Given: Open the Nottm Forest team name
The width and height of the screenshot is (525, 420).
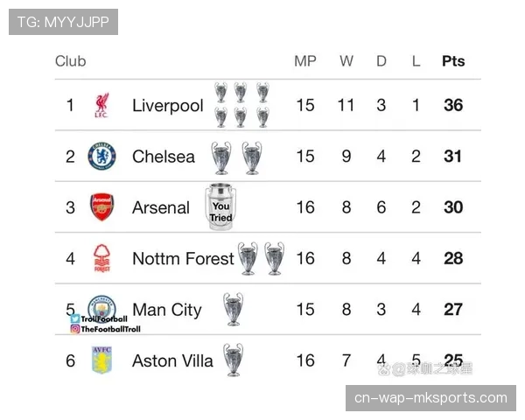Looking at the screenshot, I should click(x=183, y=258).
